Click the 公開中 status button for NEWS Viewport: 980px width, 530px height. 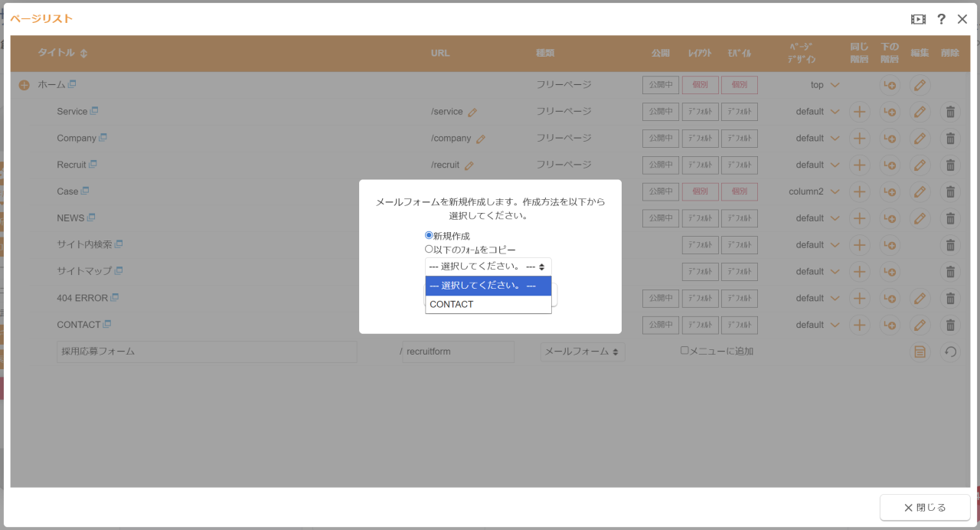(x=660, y=218)
